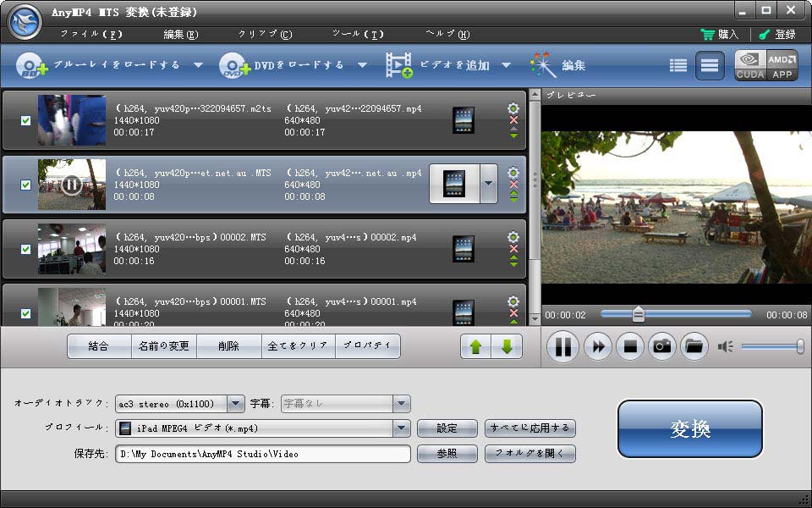Open the ファイル(F) menu
The width and height of the screenshot is (812, 508).
(91, 34)
